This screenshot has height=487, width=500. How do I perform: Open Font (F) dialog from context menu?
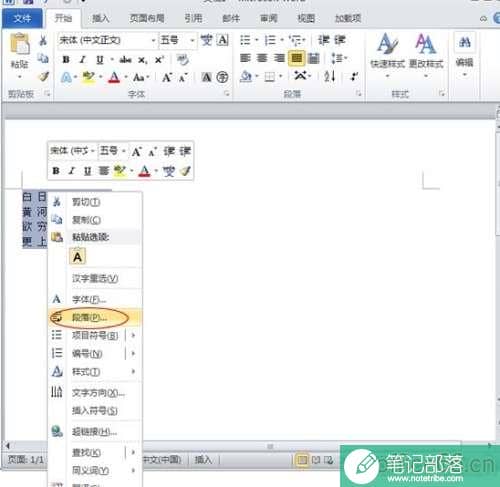(95, 299)
